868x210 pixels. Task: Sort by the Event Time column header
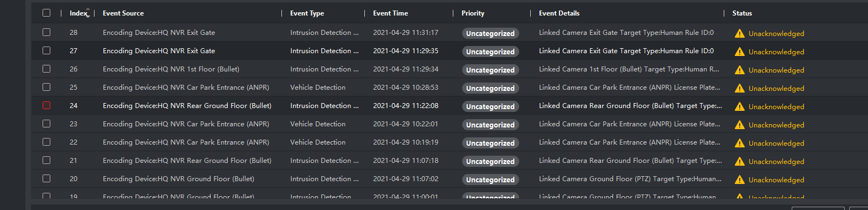click(x=390, y=13)
